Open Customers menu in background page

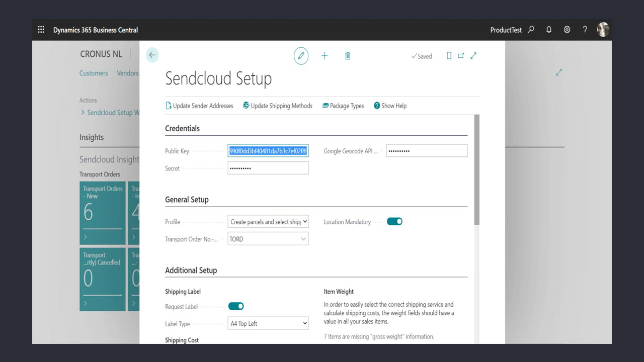pyautogui.click(x=94, y=73)
